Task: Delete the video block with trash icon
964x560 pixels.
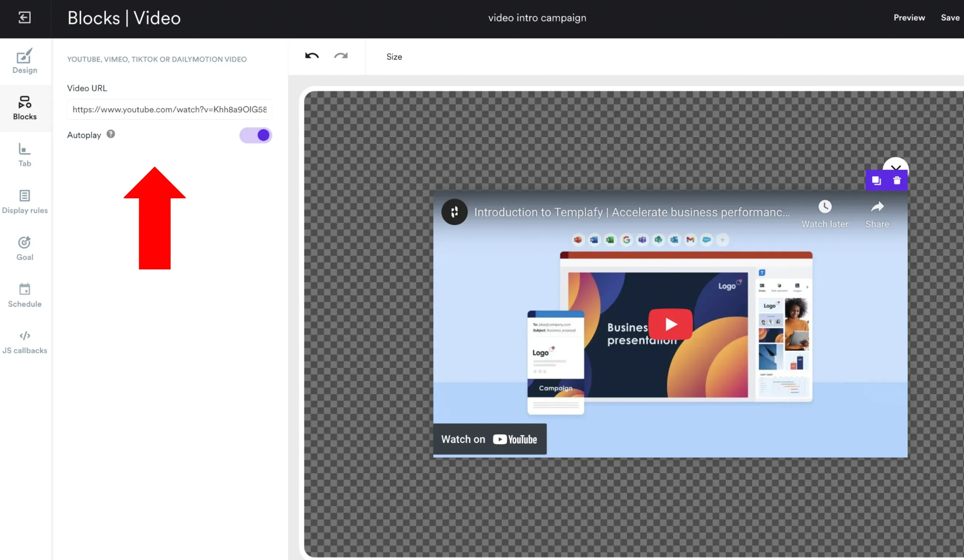Action: point(897,180)
